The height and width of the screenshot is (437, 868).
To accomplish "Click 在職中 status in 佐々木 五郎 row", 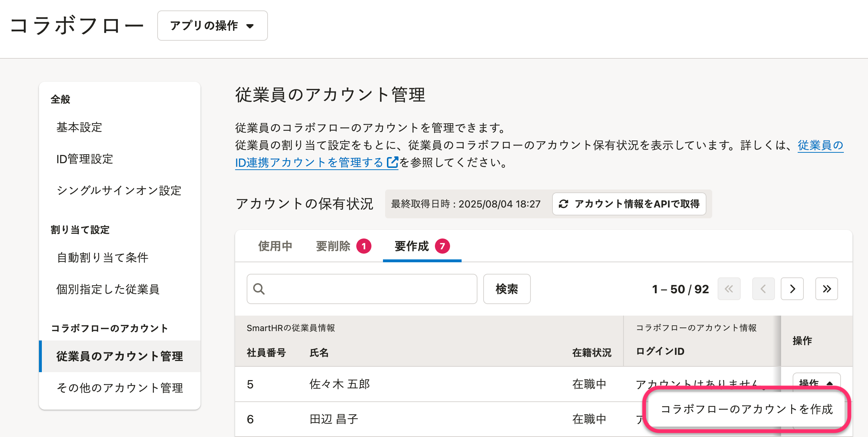I will pos(589,384).
